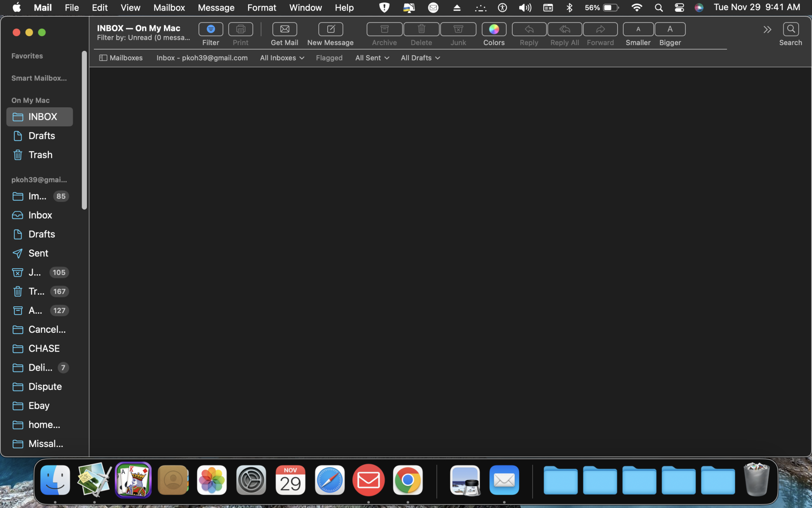The height and width of the screenshot is (508, 812).
Task: Click the sidebar vertical scrollbar
Action: pyautogui.click(x=84, y=130)
